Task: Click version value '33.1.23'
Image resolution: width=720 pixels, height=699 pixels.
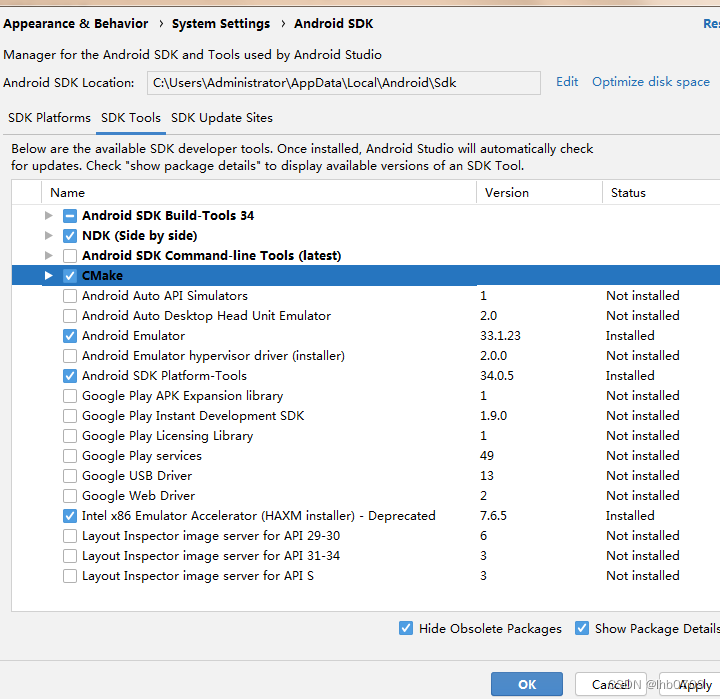Action: tap(501, 336)
